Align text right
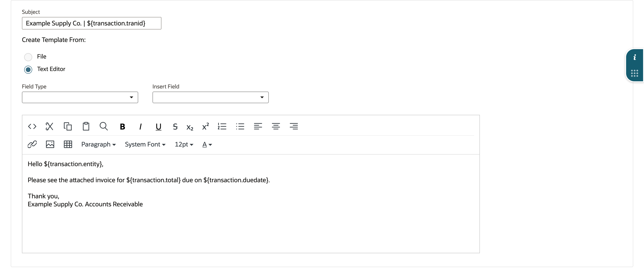 click(x=294, y=126)
